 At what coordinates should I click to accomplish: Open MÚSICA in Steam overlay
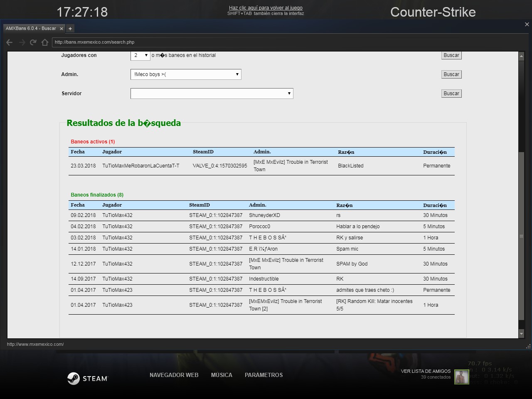coord(222,375)
